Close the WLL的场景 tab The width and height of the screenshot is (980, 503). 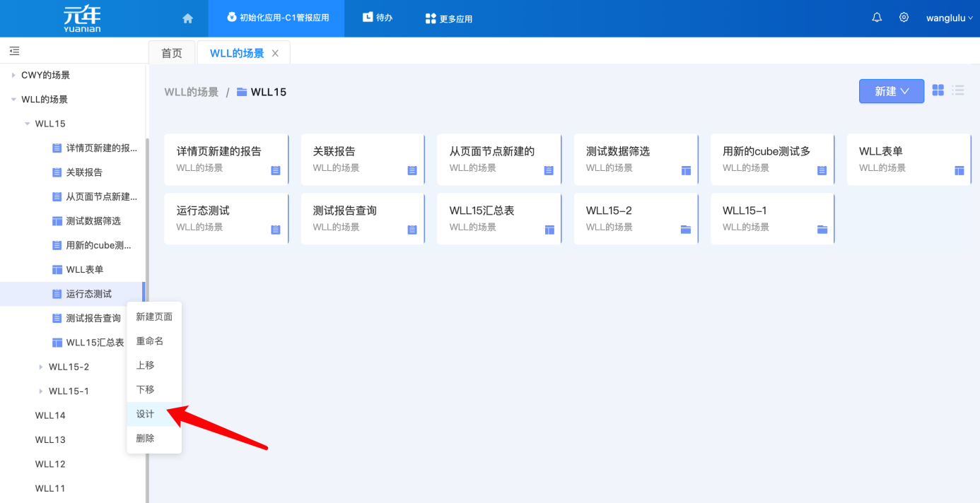click(x=276, y=52)
